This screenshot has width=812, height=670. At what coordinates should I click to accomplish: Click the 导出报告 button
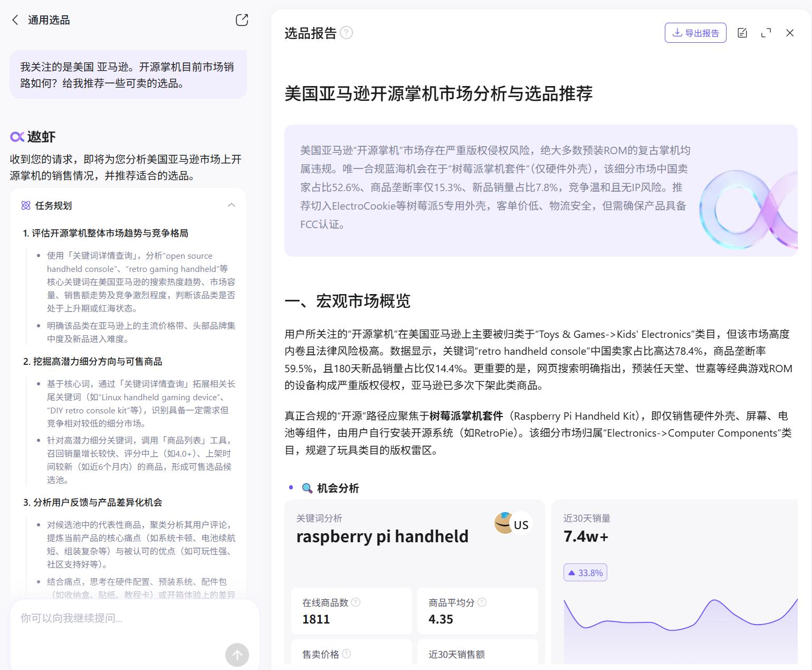tap(695, 32)
